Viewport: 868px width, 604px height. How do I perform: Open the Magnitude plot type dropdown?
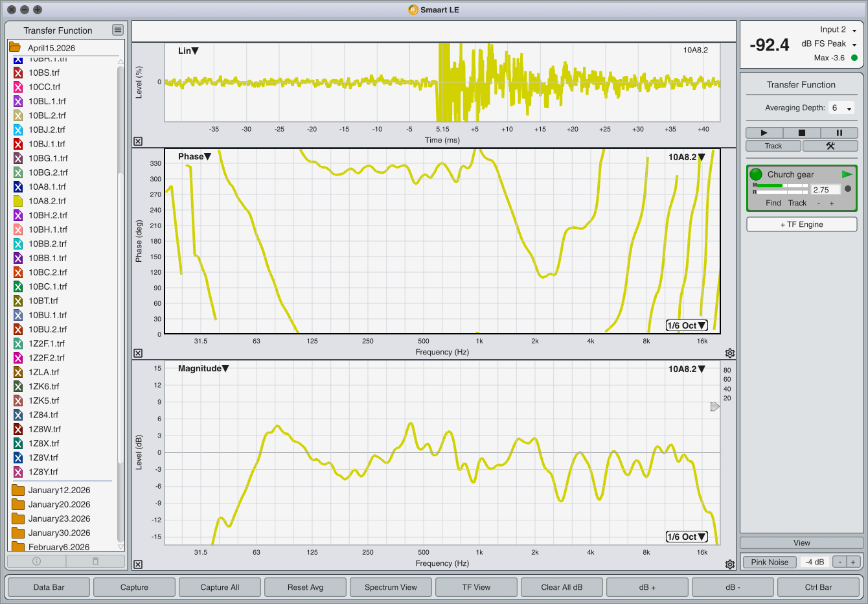click(x=203, y=368)
